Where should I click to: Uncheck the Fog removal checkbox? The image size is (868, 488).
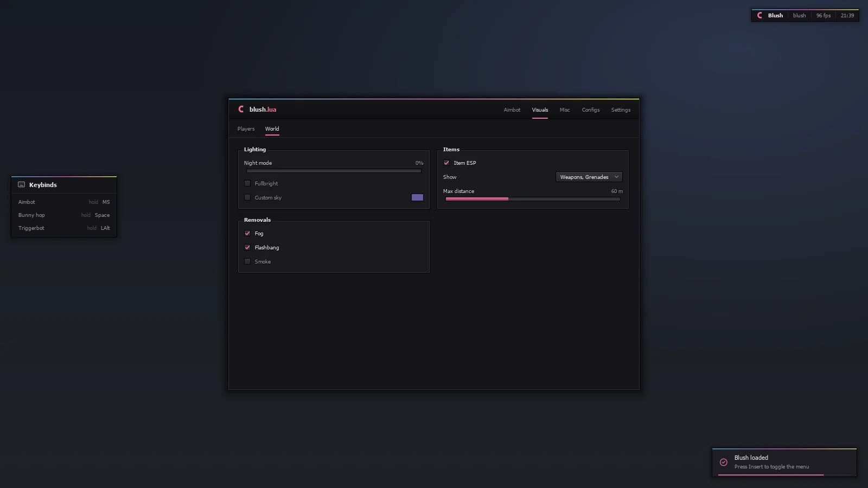pos(247,234)
